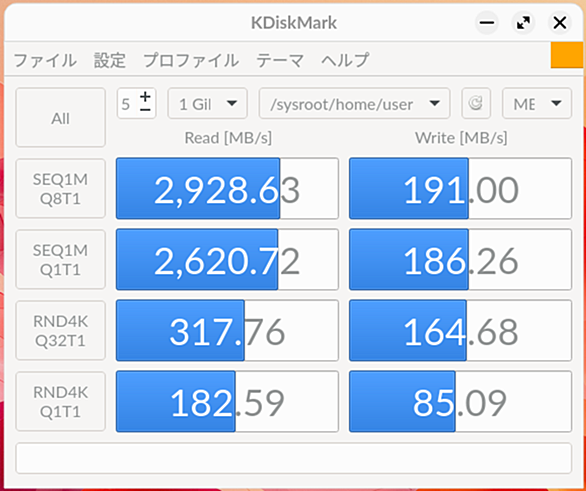Run all benchmarks with All button
Image resolution: width=586 pixels, height=491 pixels.
[61, 118]
